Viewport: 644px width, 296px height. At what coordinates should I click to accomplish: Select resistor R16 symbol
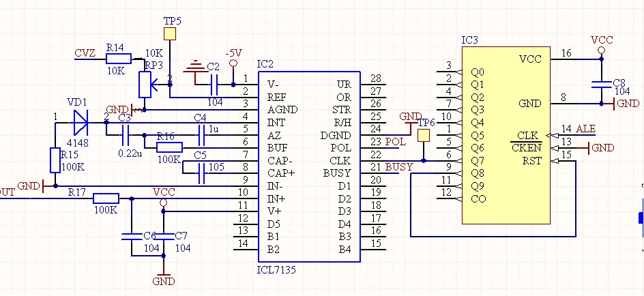tap(170, 147)
